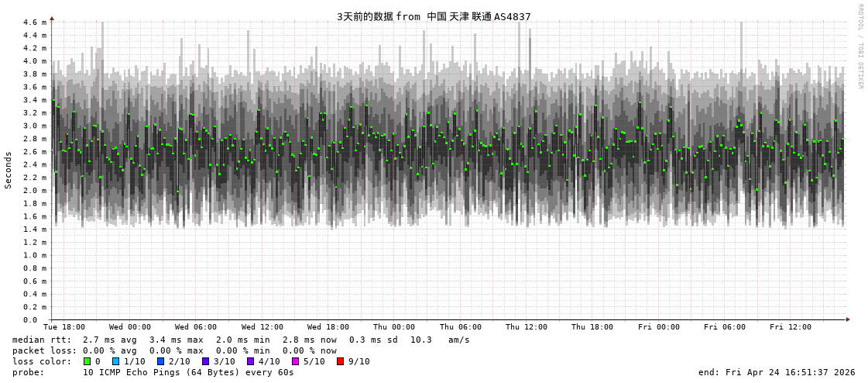Pick the purple 3/10 loss swatch

[205, 361]
